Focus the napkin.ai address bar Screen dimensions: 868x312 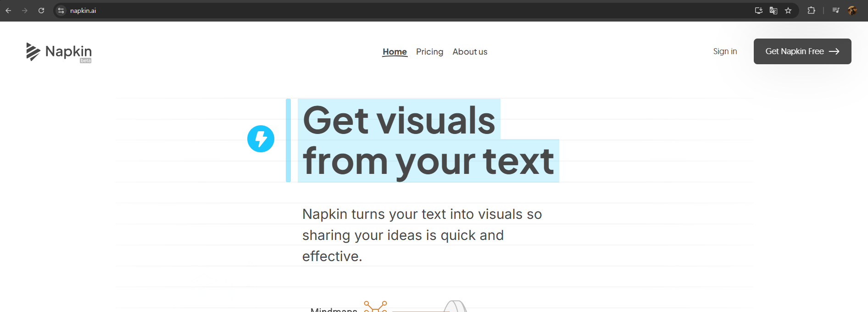[x=404, y=11]
